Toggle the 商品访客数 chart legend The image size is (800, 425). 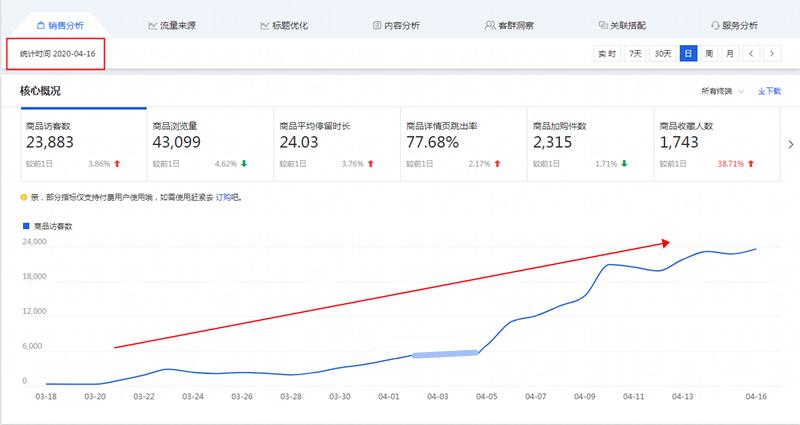(47, 226)
